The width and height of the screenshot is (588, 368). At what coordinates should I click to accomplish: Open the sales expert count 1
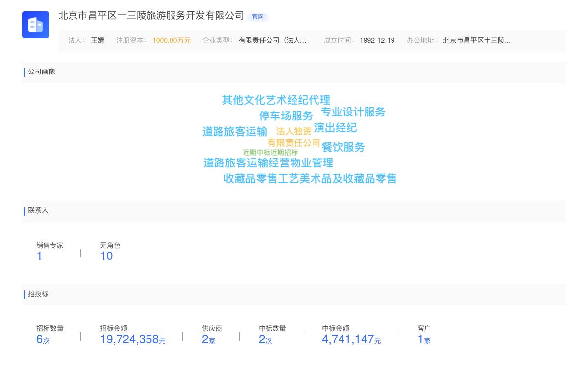coord(39,256)
